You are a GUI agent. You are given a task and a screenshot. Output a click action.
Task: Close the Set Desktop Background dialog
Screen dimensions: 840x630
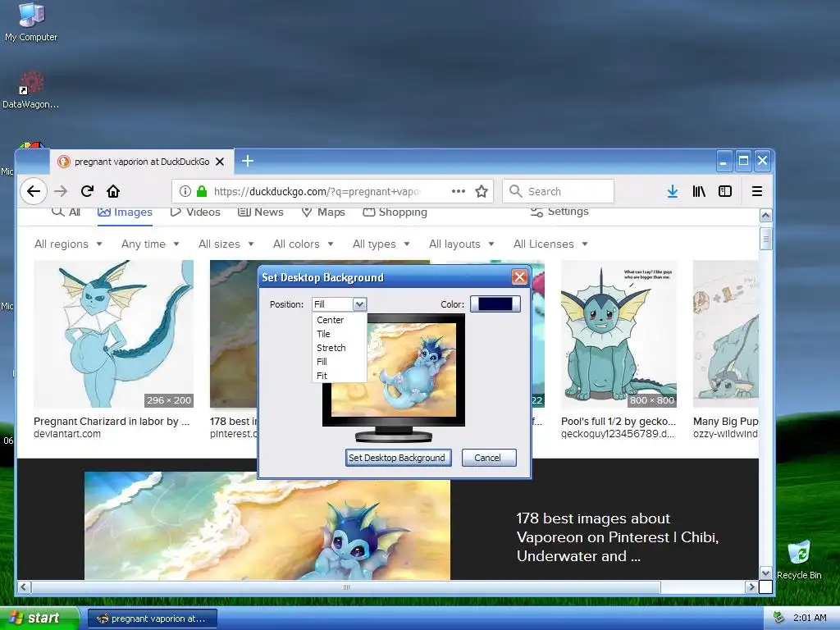pos(519,277)
